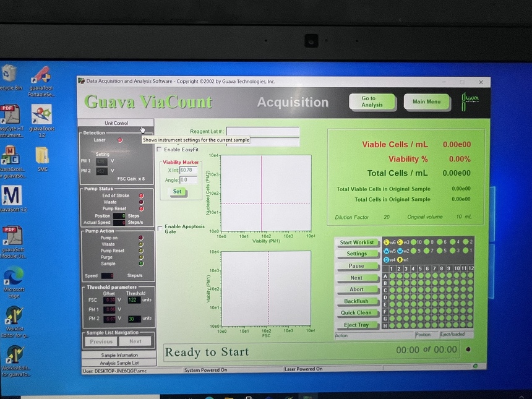Open the Unit Control tab
Viewport: 532px width, 399px height.
[x=116, y=123]
